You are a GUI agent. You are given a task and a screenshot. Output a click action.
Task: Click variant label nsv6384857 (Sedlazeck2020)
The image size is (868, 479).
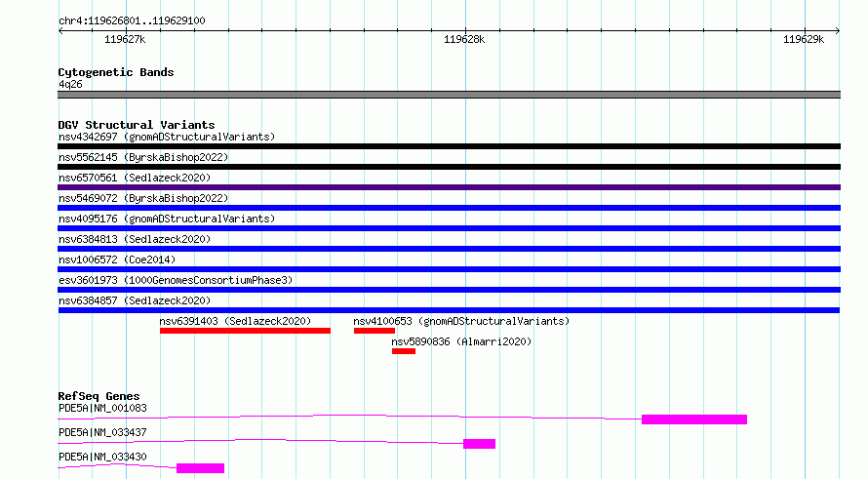click(x=135, y=300)
